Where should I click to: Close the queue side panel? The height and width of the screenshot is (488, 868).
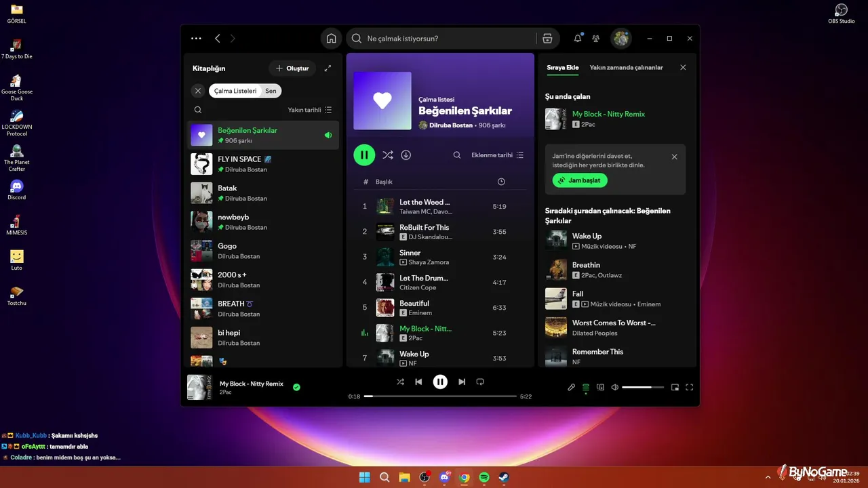coord(683,68)
